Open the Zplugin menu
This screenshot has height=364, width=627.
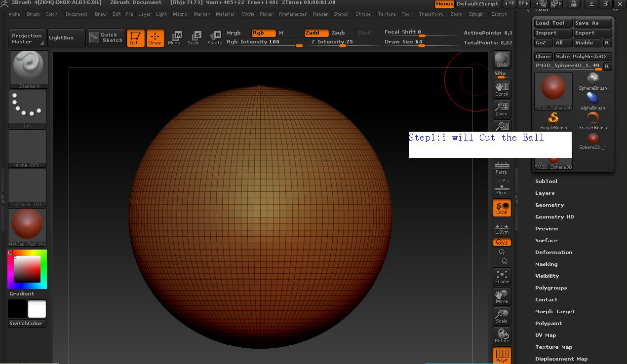pos(476,14)
